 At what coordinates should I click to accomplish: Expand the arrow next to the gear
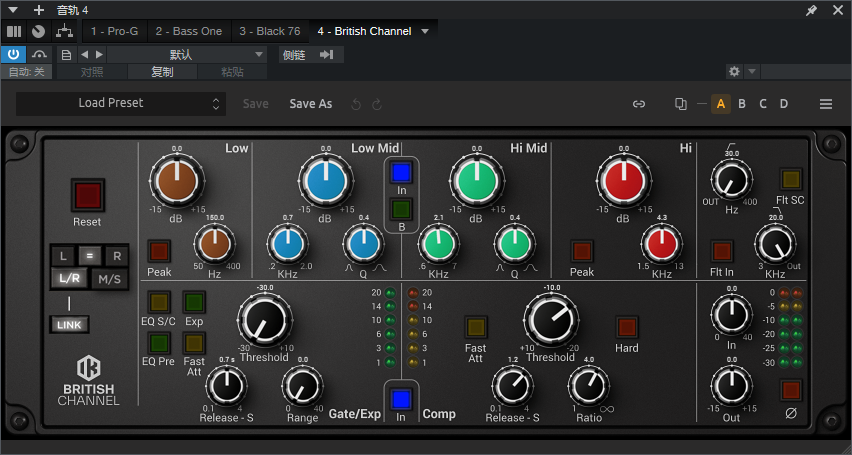pos(752,71)
